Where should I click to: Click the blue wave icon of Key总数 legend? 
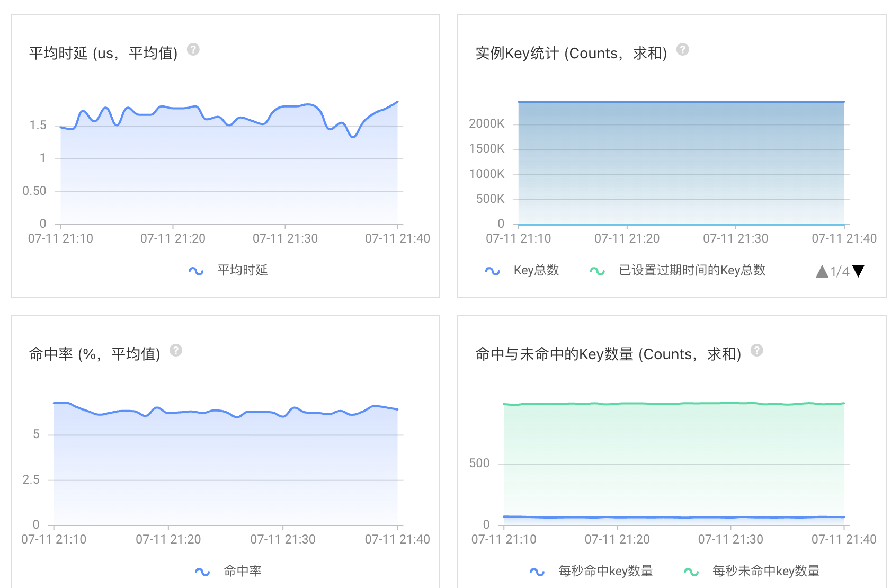(x=493, y=271)
